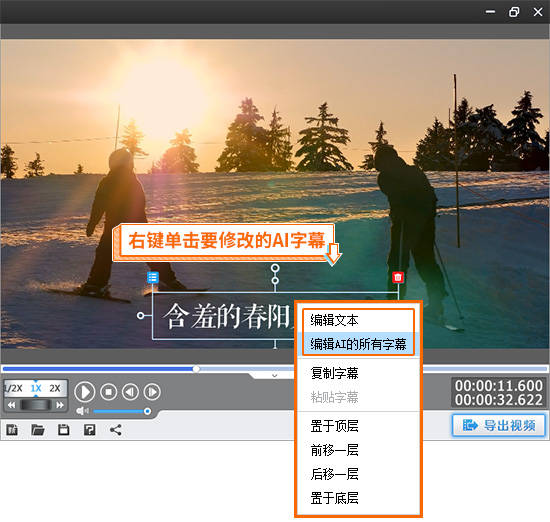Click the red delete subtitle trash icon
The image size is (550, 522).
click(398, 277)
